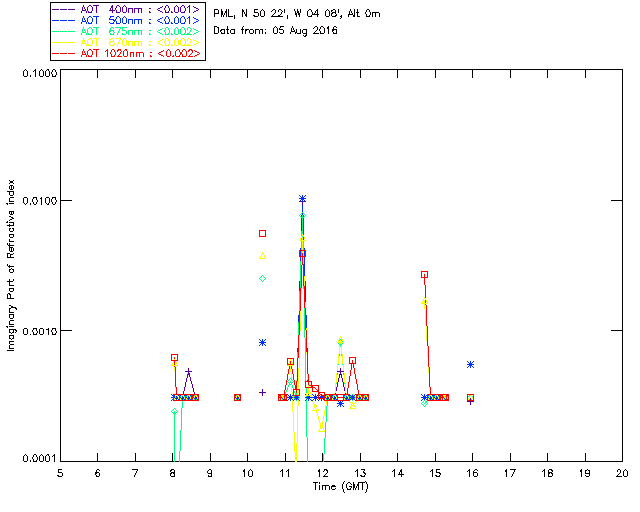Image resolution: width=640 pixels, height=512 pixels.
Task: Select the isolated blue asterisk marker at time 10.4
Action: pyautogui.click(x=262, y=343)
